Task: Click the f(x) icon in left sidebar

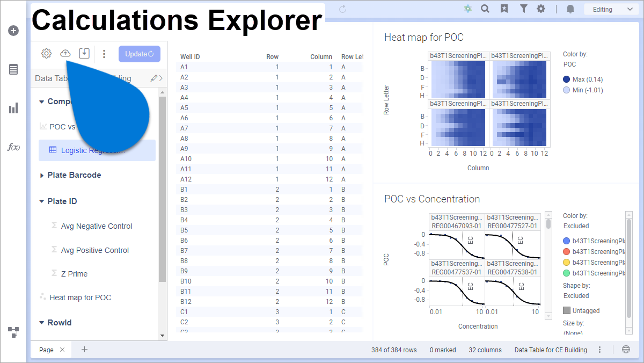Action: coord(13,147)
